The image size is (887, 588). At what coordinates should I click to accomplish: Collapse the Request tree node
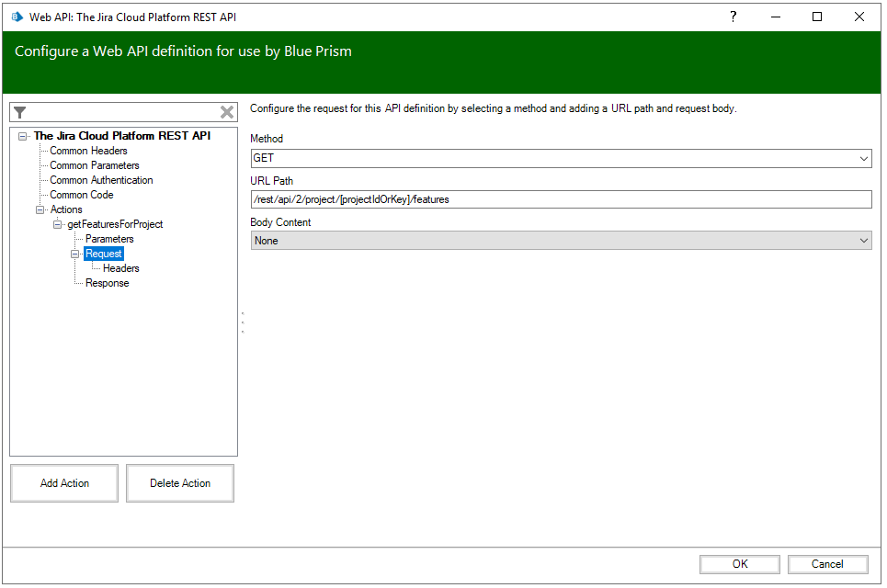pyautogui.click(x=74, y=253)
